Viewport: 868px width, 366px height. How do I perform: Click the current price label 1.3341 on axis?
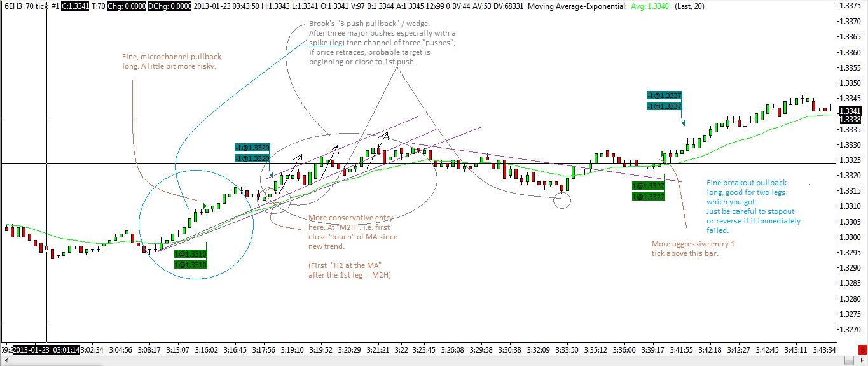click(x=850, y=111)
